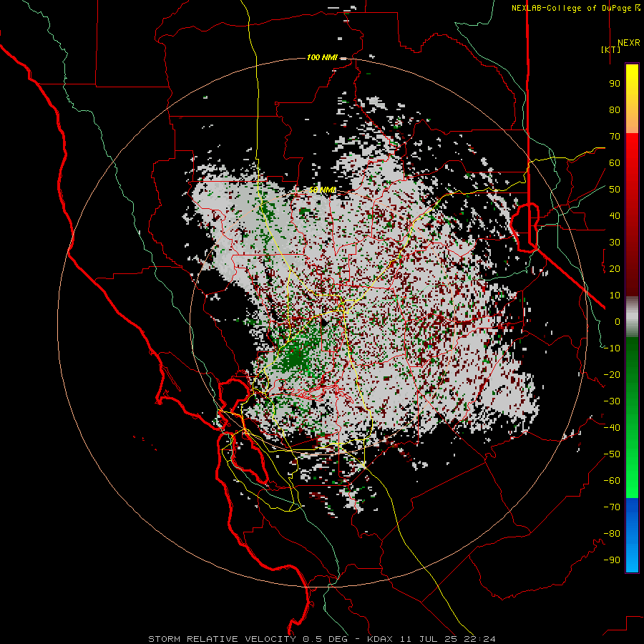Viewport: 644px width, 644px height.
Task: Select the 90 value on velocity scale
Action: tap(615, 84)
